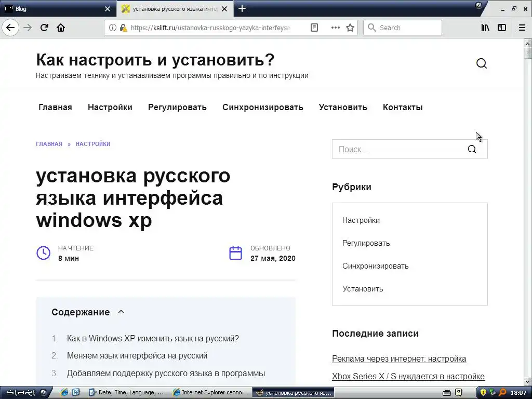This screenshot has height=399, width=532.
Task: Open Синхронизировать in the site navigation menu
Action: coord(262,107)
